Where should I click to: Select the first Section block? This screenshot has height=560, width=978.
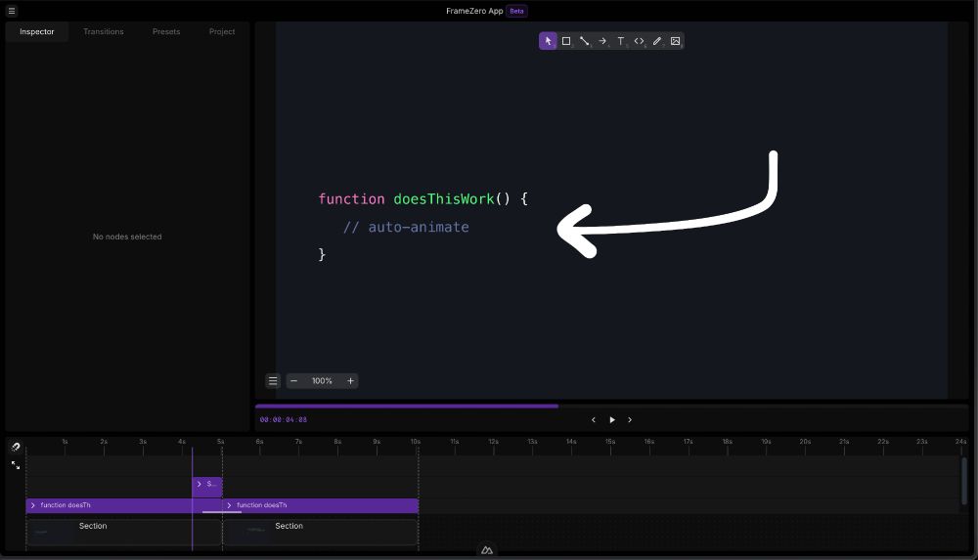124,533
